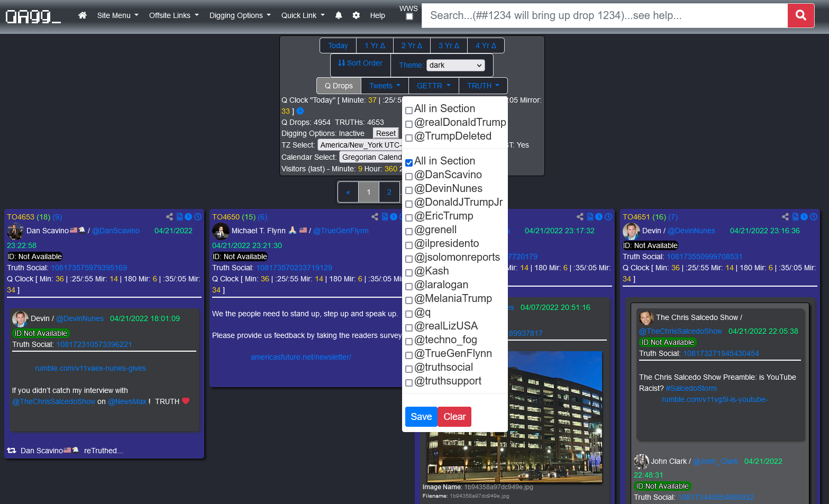829x504 pixels.
Task: Open GETTR dropdown
Action: click(434, 86)
